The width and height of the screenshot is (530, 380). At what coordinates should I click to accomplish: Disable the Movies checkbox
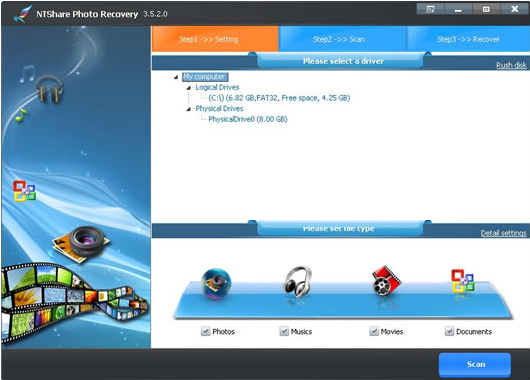(374, 331)
